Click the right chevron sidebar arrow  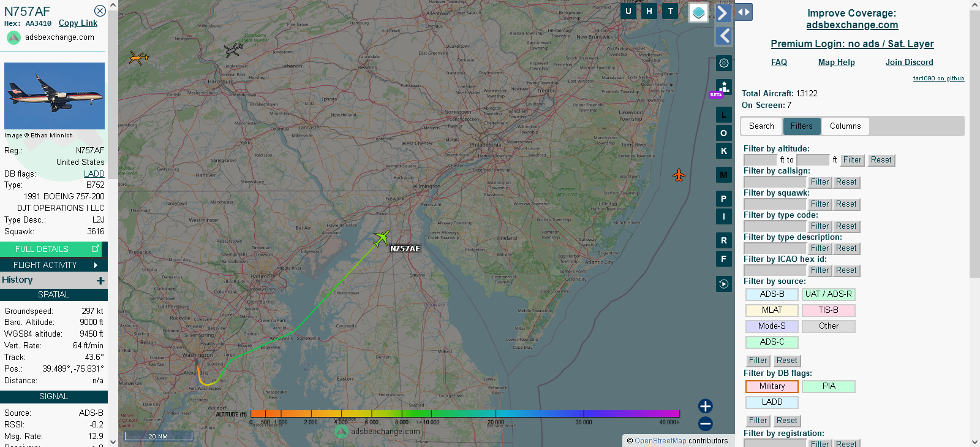point(723,13)
